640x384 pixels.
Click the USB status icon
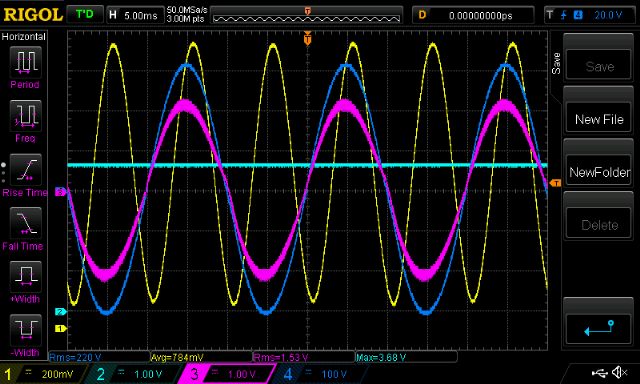click(599, 372)
